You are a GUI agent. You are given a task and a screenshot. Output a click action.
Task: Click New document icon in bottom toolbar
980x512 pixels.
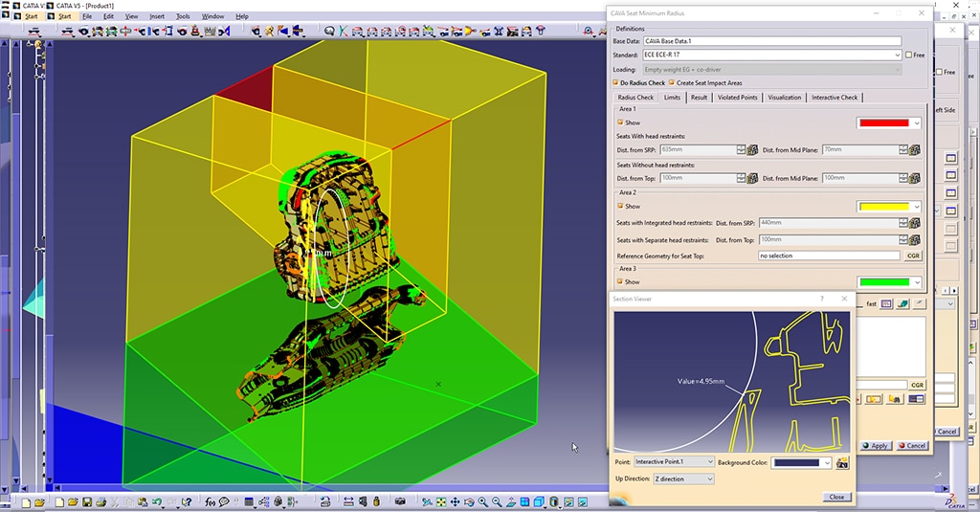[x=59, y=502]
